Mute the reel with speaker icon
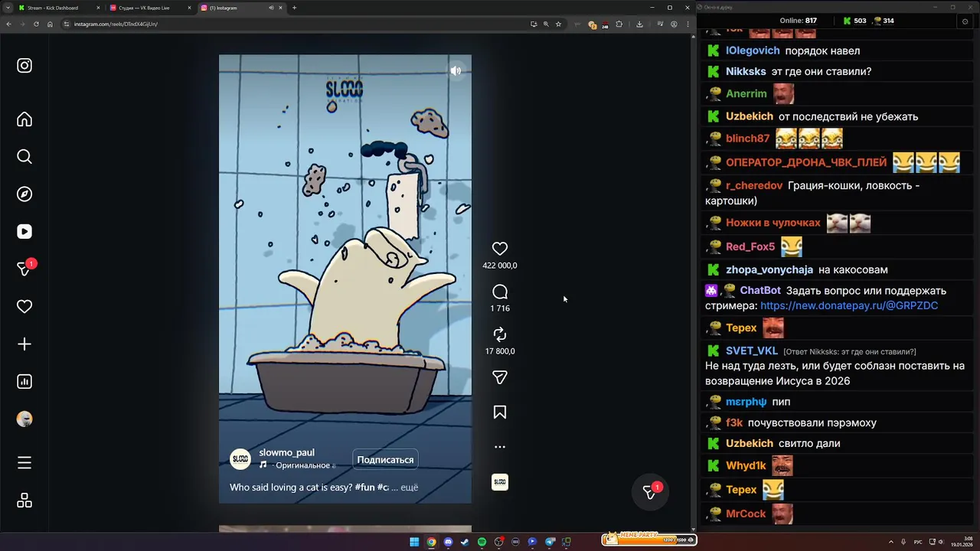The height and width of the screenshot is (551, 980). (456, 70)
